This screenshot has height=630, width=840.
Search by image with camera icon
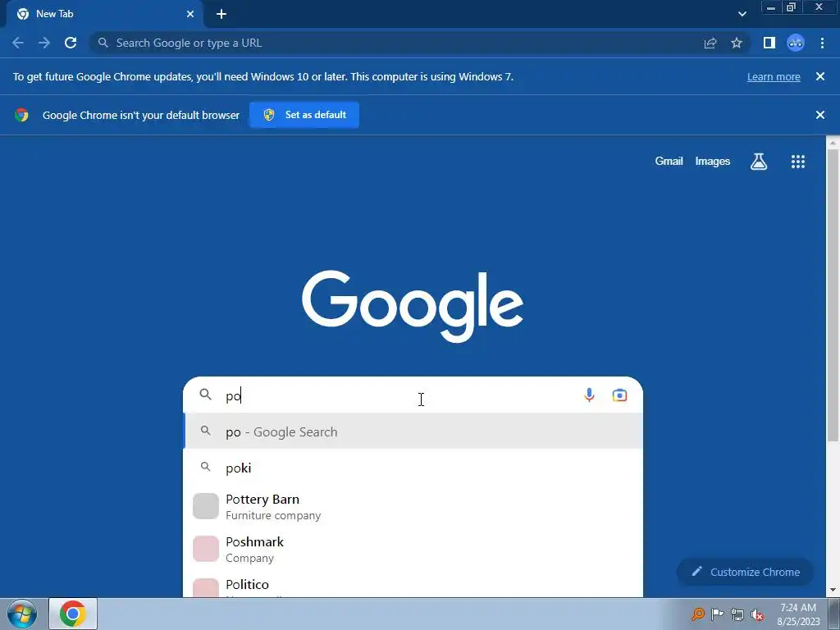tap(620, 395)
